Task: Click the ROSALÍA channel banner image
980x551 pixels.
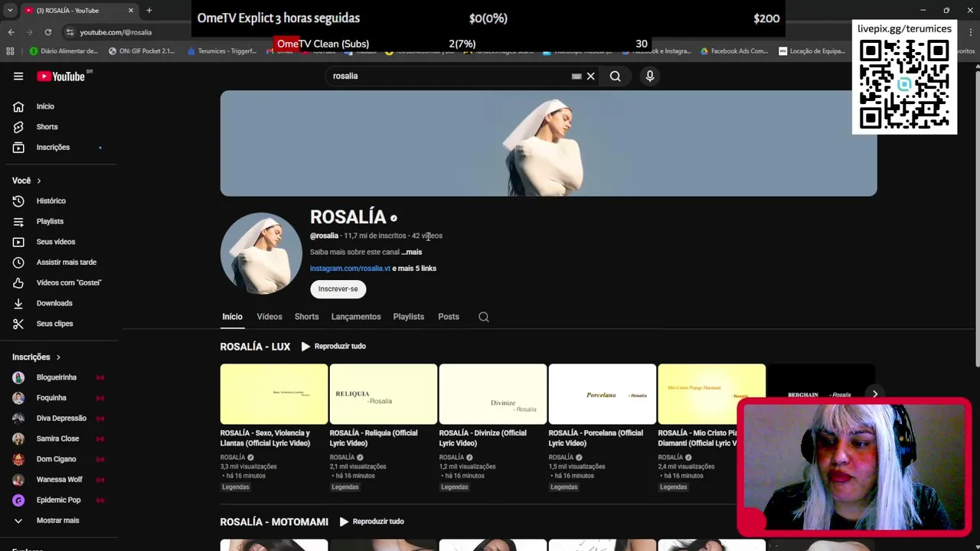Action: click(548, 143)
